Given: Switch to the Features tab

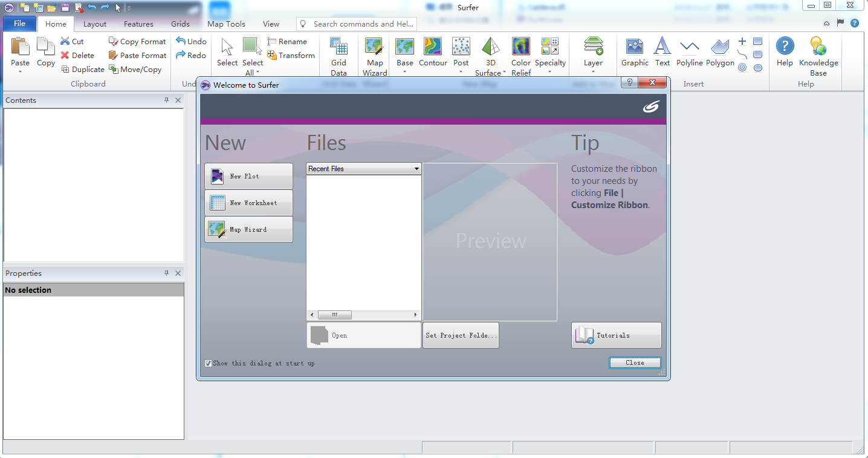Looking at the screenshot, I should (138, 24).
